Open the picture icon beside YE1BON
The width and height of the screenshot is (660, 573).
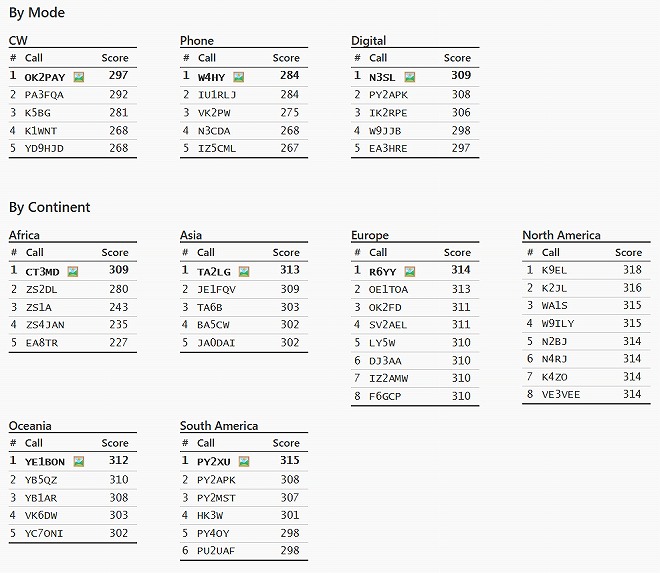(79, 462)
